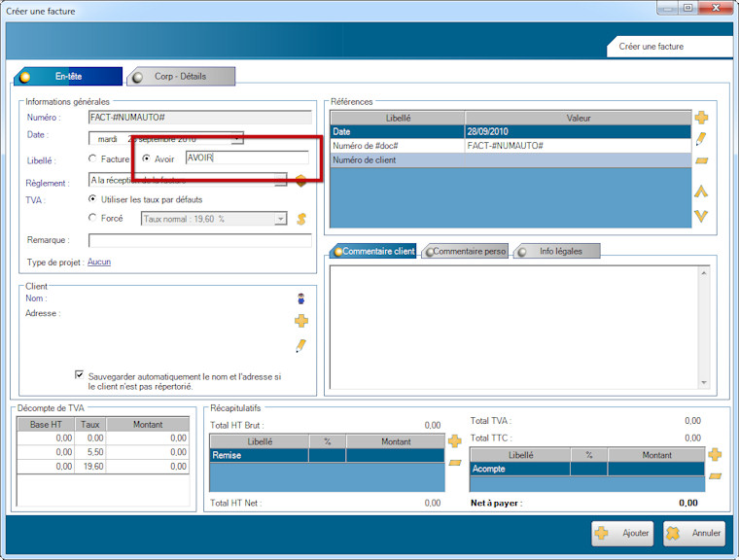This screenshot has height=560, width=739.
Task: Move reference up with arrow icon
Action: [700, 192]
